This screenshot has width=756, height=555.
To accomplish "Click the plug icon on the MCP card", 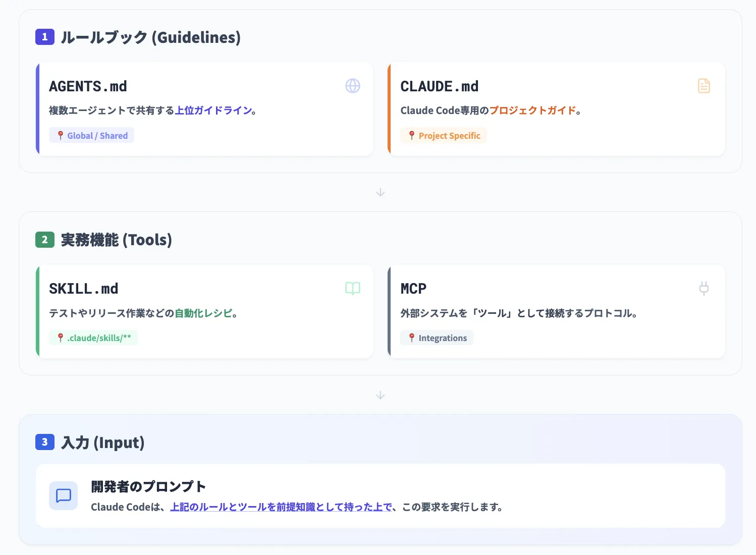I will click(704, 288).
